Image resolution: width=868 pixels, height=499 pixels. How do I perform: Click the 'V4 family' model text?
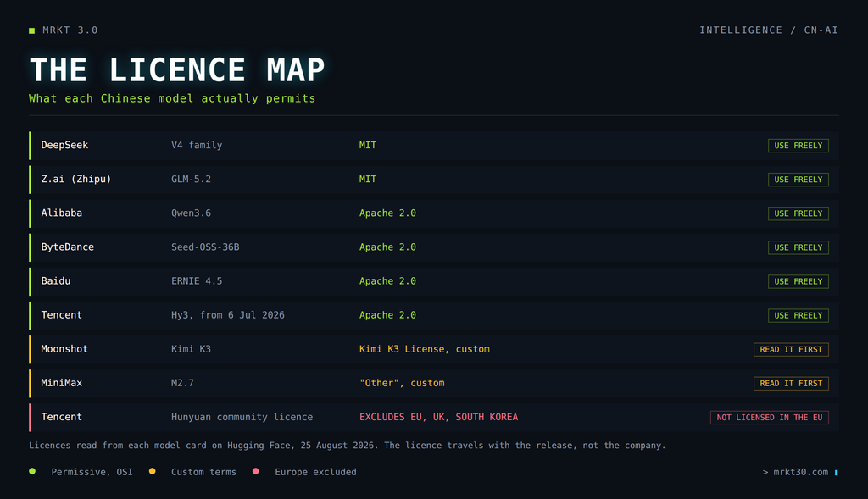pos(197,145)
